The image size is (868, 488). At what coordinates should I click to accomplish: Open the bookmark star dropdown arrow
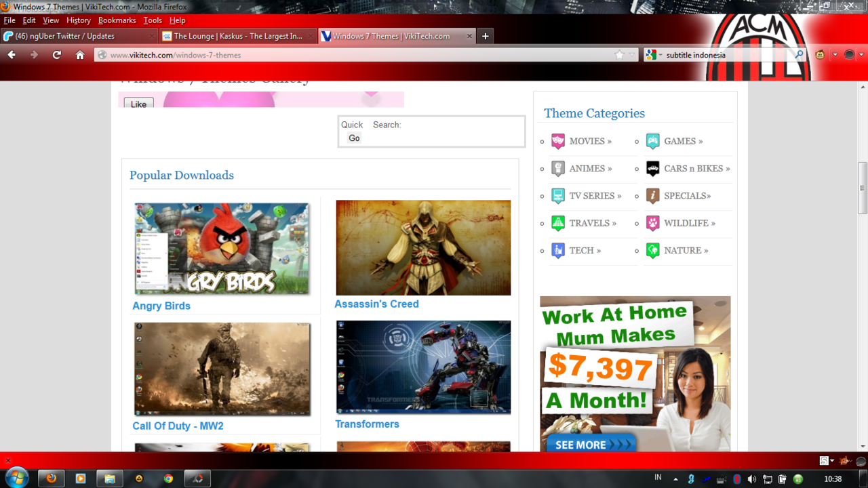click(x=632, y=55)
